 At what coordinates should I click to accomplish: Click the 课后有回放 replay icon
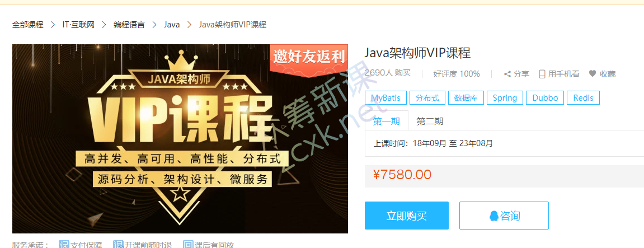[188, 245]
